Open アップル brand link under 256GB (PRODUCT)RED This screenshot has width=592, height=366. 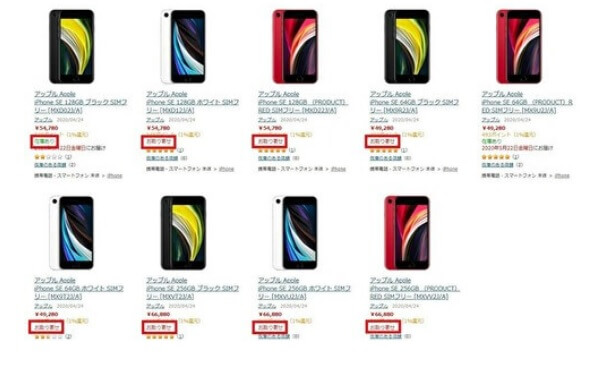coord(379,306)
